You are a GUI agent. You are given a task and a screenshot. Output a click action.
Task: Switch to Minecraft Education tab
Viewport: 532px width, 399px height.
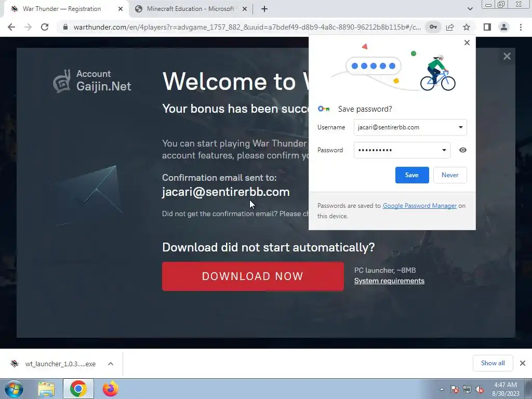point(190,9)
